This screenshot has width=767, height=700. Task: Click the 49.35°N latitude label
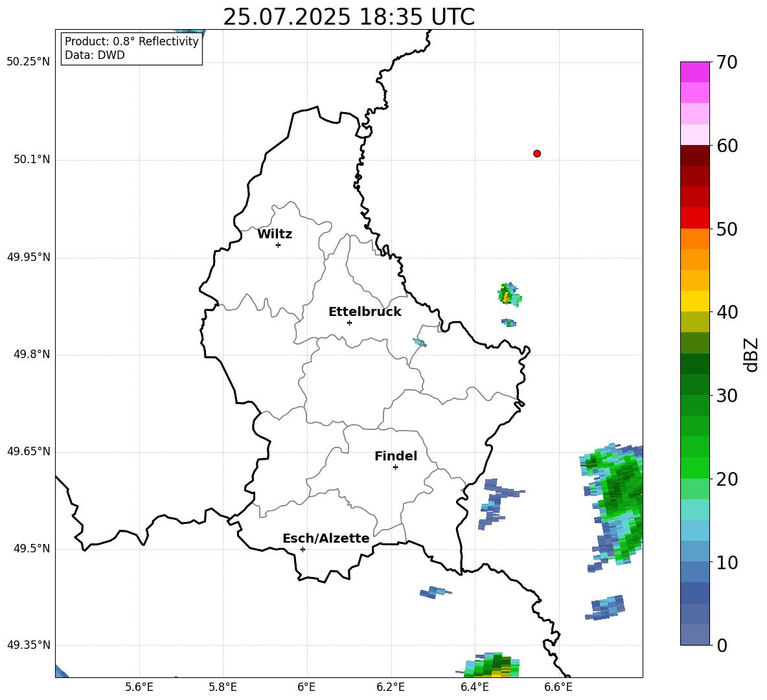[x=29, y=645]
